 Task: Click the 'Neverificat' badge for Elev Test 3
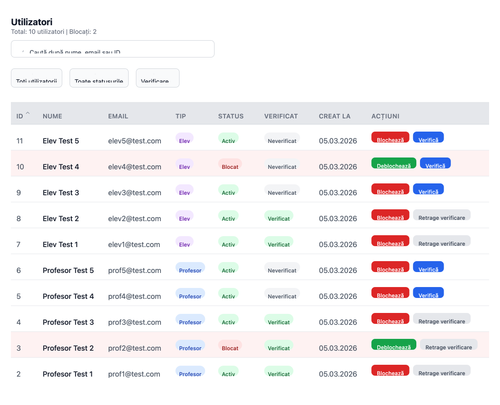click(282, 190)
